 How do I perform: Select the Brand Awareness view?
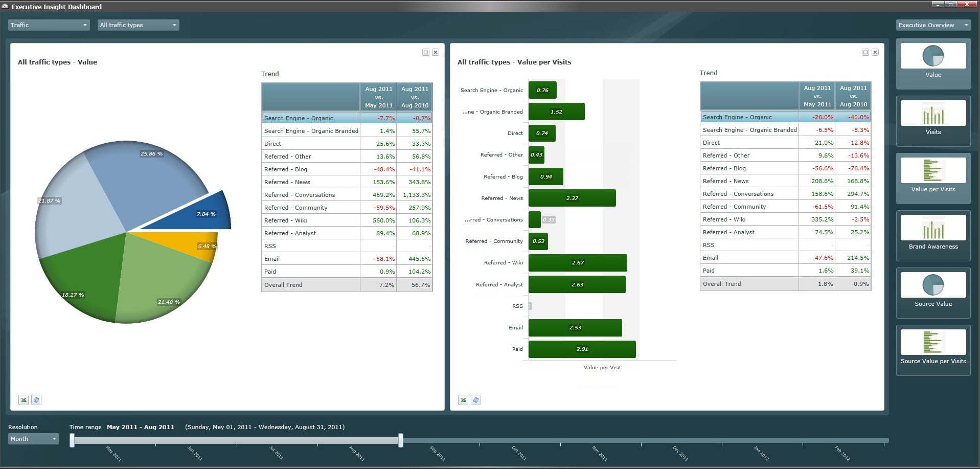tap(933, 228)
